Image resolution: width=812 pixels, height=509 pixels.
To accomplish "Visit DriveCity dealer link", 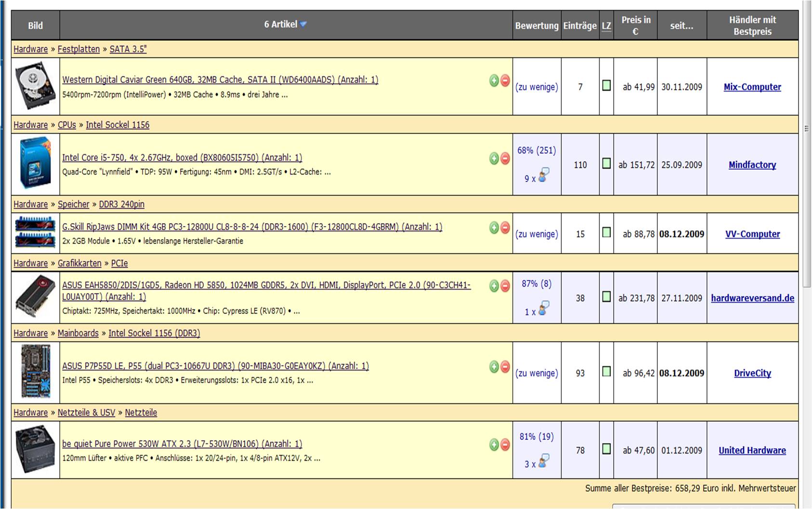I will (x=752, y=373).
